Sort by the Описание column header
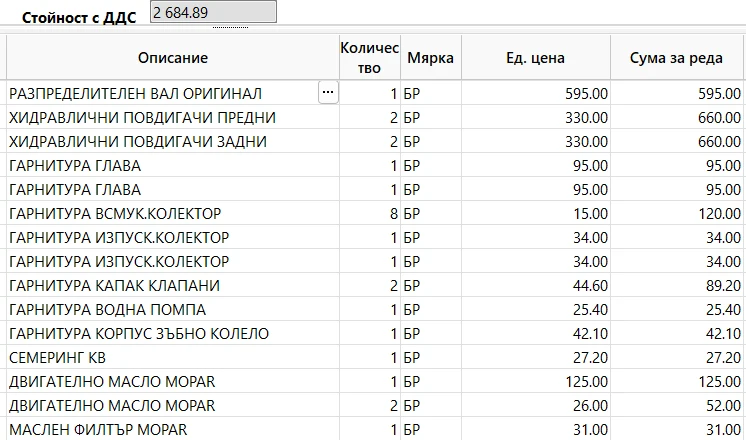 pyautogui.click(x=172, y=58)
